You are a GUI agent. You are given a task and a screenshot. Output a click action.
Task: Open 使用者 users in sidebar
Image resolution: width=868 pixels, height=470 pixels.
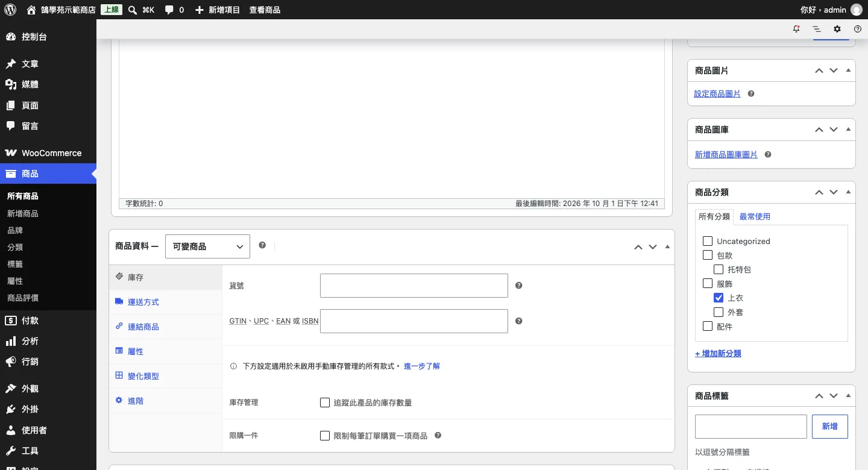(x=48, y=430)
